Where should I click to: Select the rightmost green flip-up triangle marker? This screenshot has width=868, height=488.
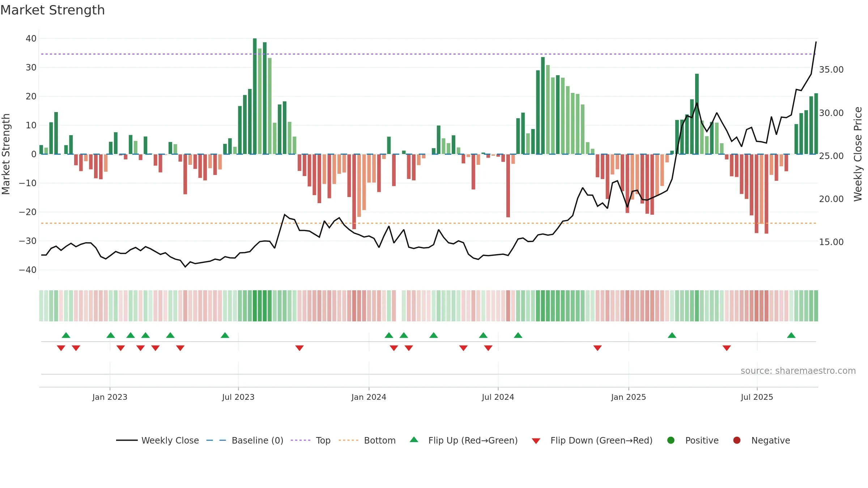click(791, 335)
